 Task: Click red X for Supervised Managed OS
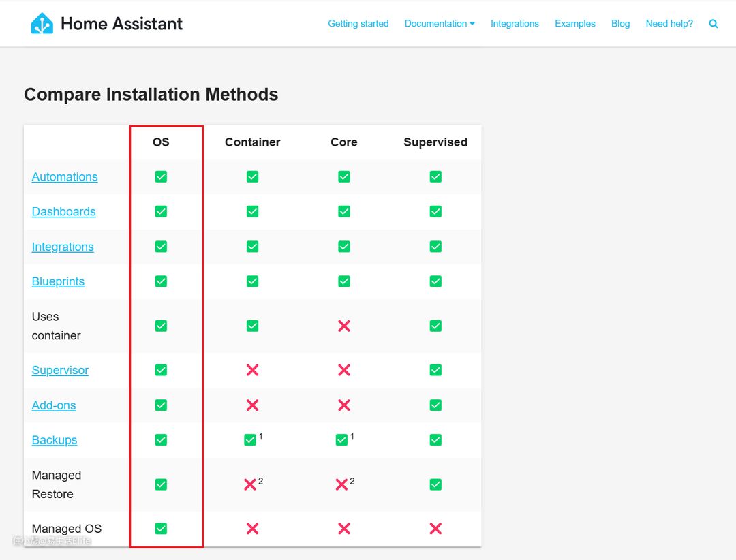pos(435,529)
